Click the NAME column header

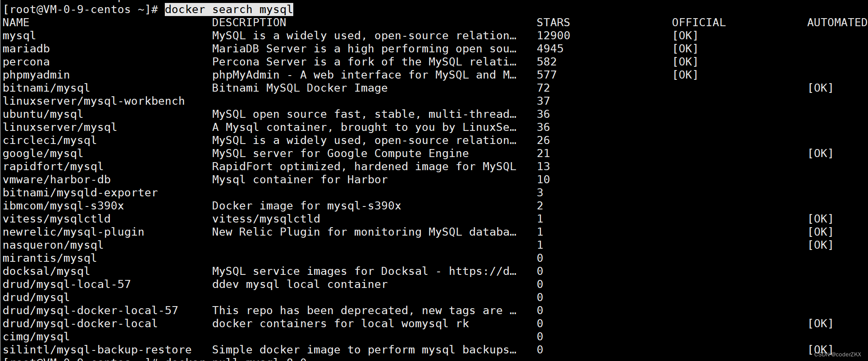pos(16,22)
